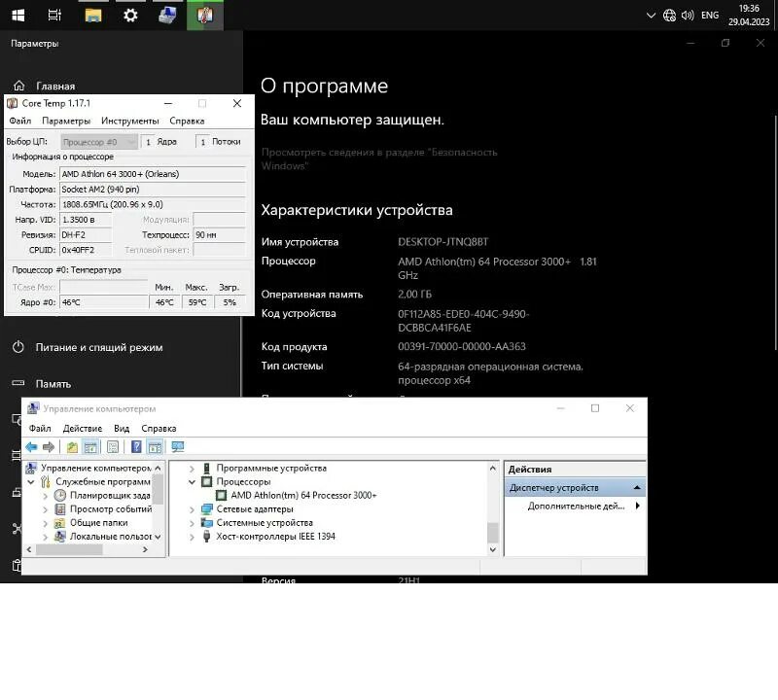
Task: Open Computer Management Файл menu
Action: (x=40, y=428)
